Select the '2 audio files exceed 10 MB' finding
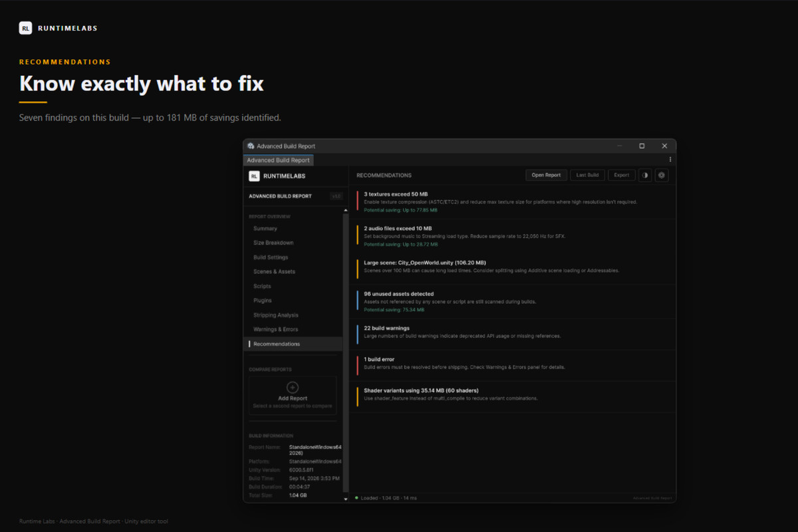Viewport: 798px width, 532px height. (x=513, y=236)
